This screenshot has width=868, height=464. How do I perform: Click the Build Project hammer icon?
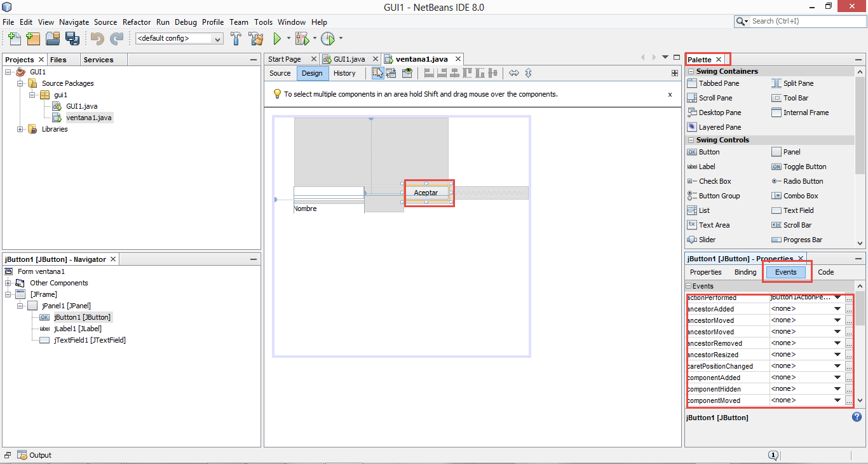[236, 39]
